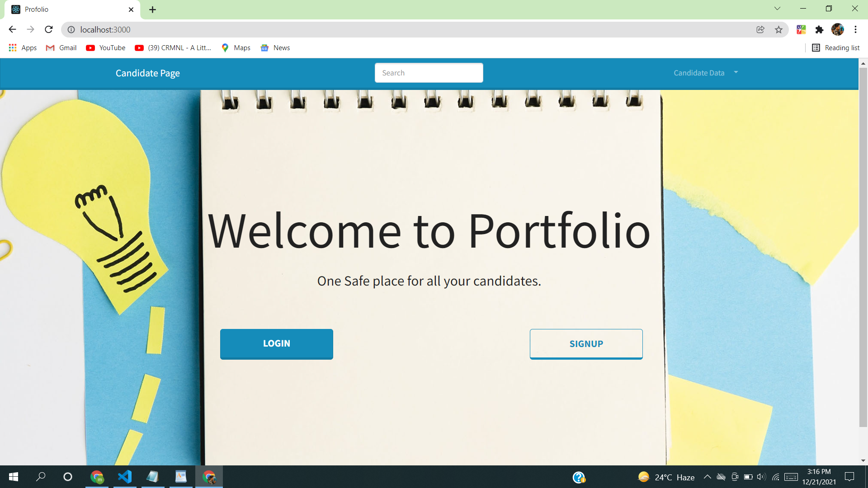This screenshot has height=488, width=868.
Task: Open Chrome's three-dot menu
Action: point(855,29)
